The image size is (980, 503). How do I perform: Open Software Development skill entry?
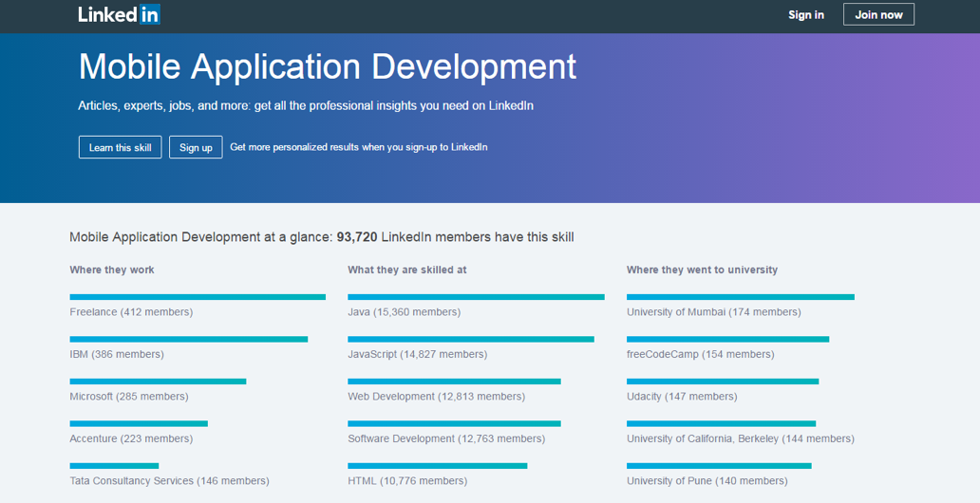pos(446,438)
